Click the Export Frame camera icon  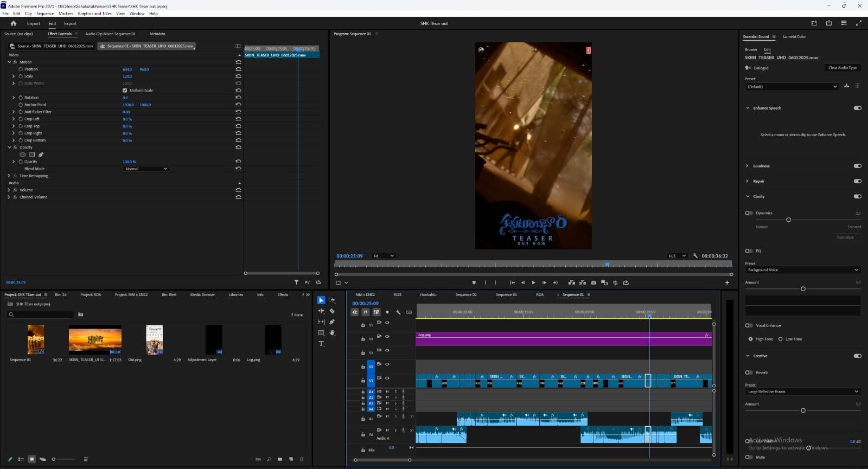point(593,282)
